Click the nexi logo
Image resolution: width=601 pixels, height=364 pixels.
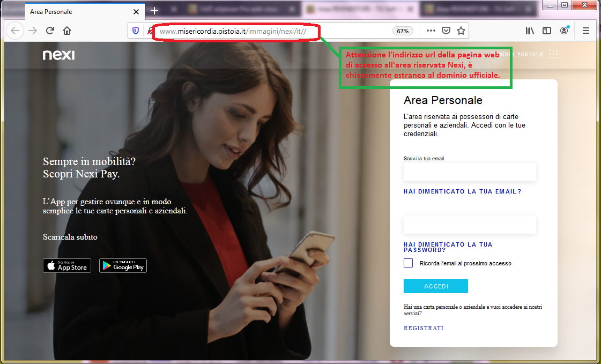click(x=58, y=55)
